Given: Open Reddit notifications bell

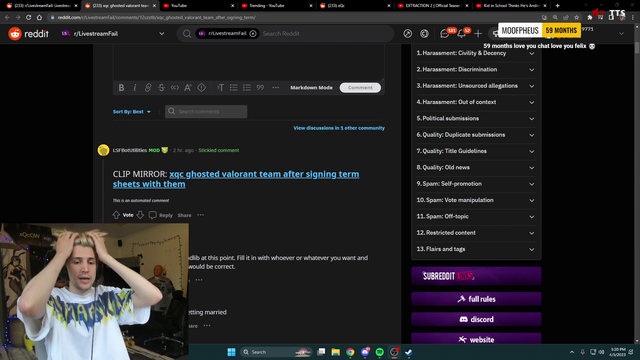Looking at the screenshot, I should (x=461, y=34).
